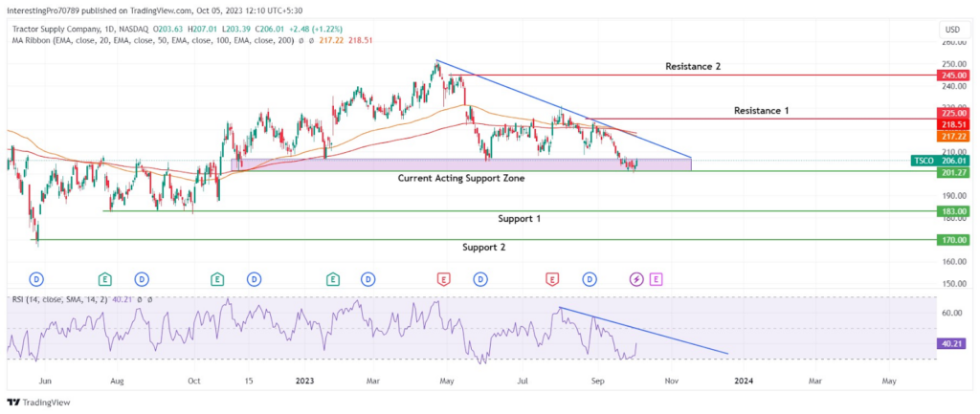Click the dividend marker above the 15 label
This screenshot has width=980, height=414.
point(254,278)
